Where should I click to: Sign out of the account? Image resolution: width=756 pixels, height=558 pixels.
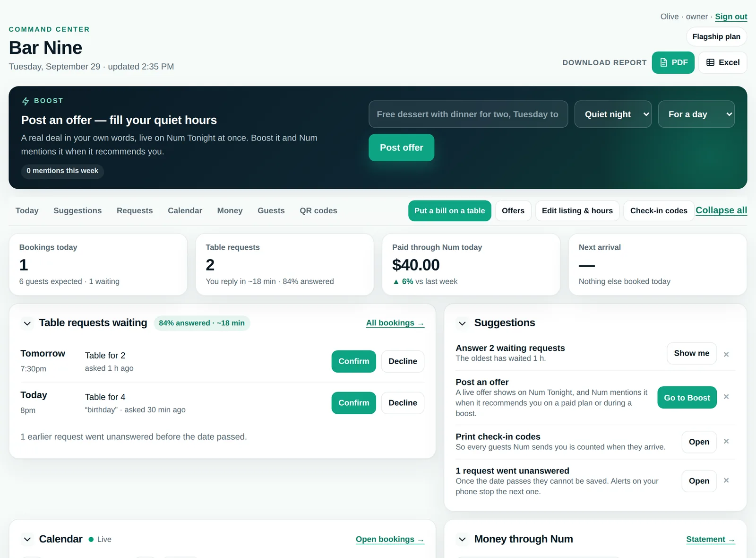pos(731,17)
